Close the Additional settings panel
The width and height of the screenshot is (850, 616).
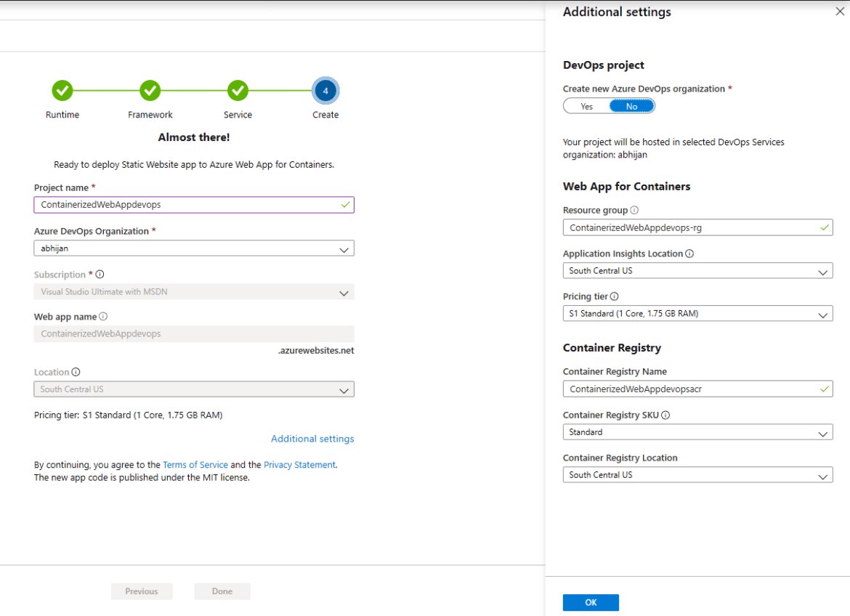point(840,12)
